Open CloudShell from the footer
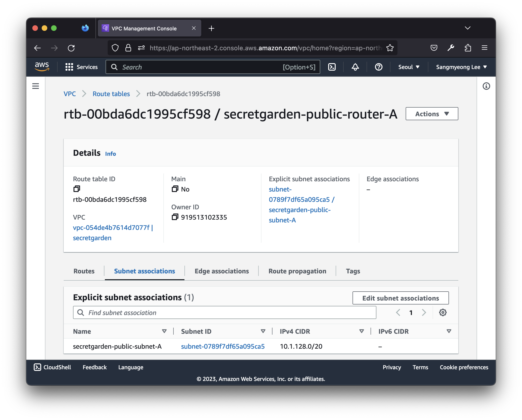Image resolution: width=522 pixels, height=420 pixels. click(x=52, y=367)
